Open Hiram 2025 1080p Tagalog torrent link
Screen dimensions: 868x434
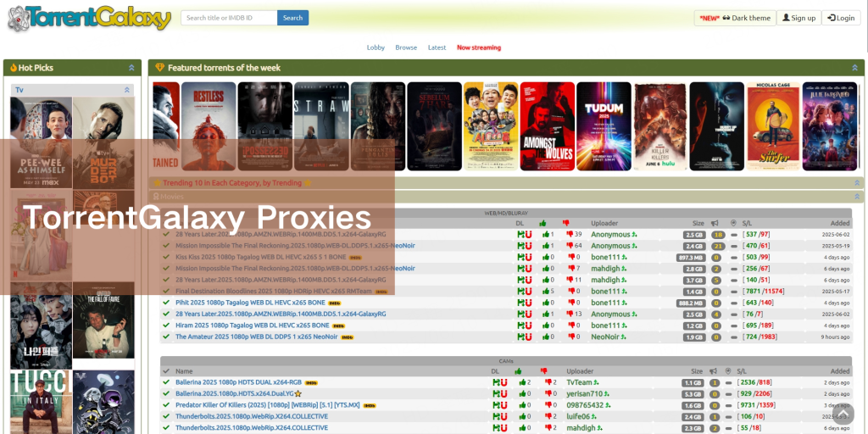tap(253, 325)
